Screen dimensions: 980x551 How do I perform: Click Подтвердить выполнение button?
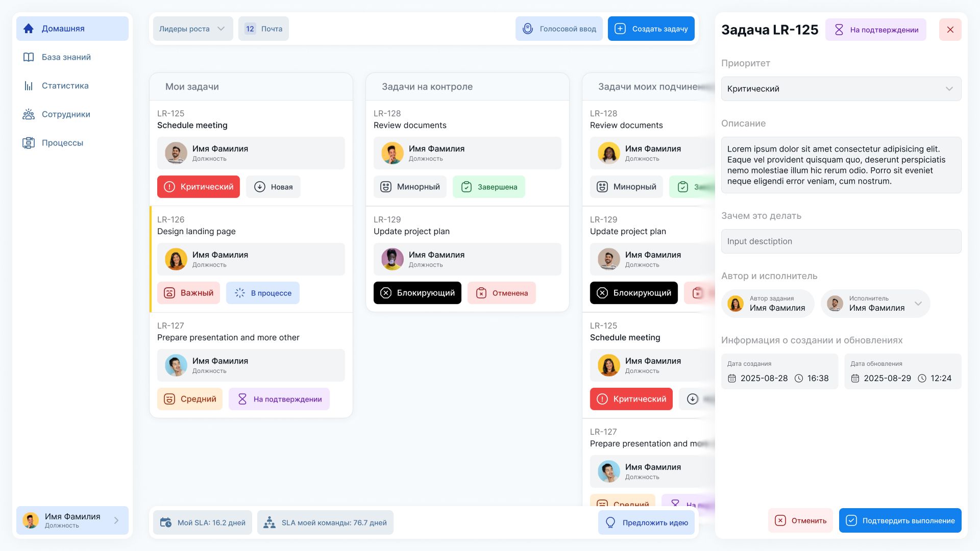coord(900,520)
